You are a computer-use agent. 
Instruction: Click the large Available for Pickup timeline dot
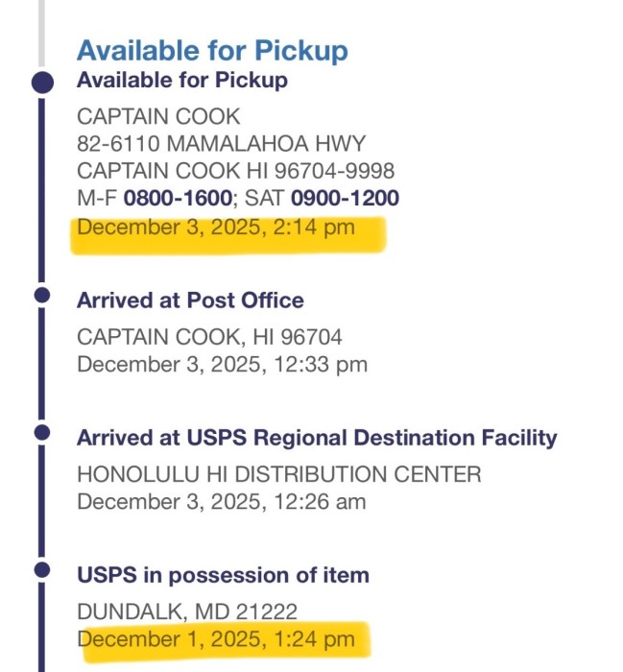tap(42, 82)
